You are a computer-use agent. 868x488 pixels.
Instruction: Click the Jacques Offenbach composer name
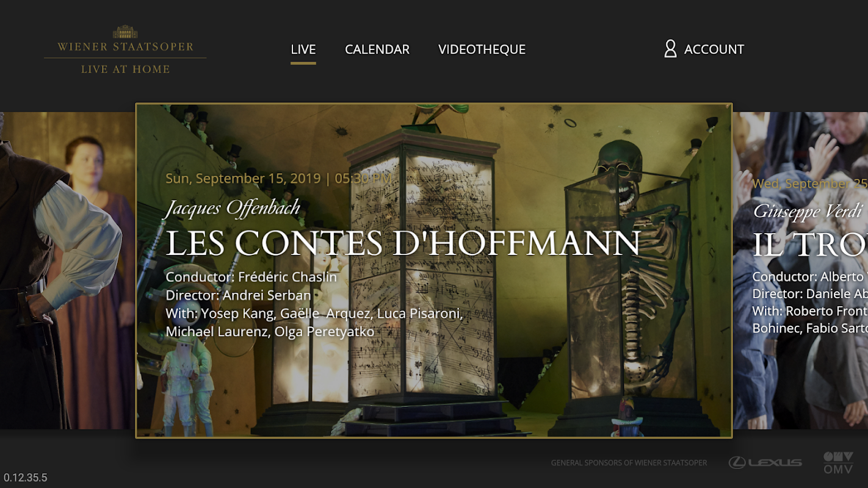coord(233,209)
